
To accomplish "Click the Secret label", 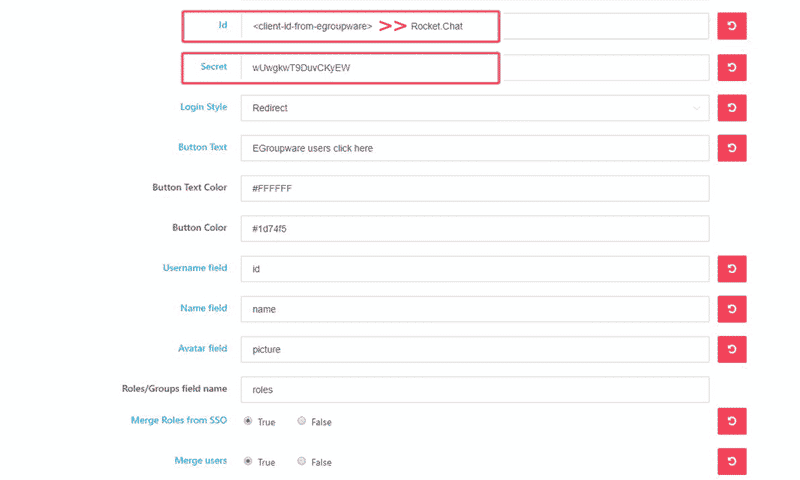I will click(214, 66).
